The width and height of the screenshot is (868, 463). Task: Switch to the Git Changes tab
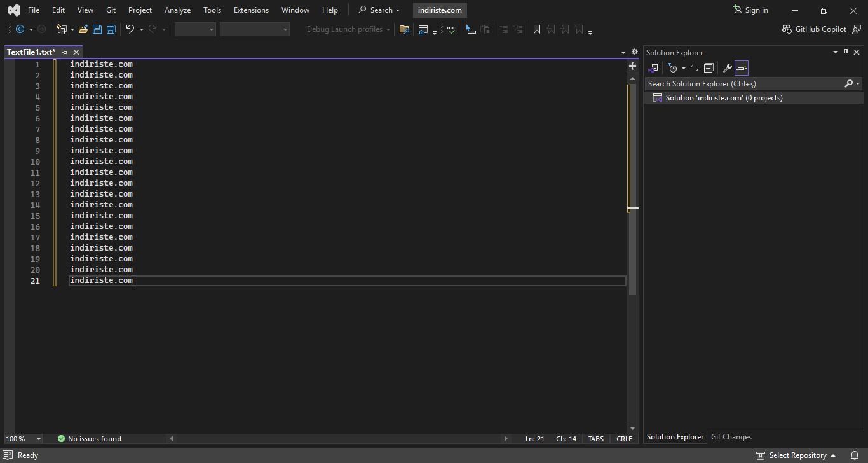point(731,437)
